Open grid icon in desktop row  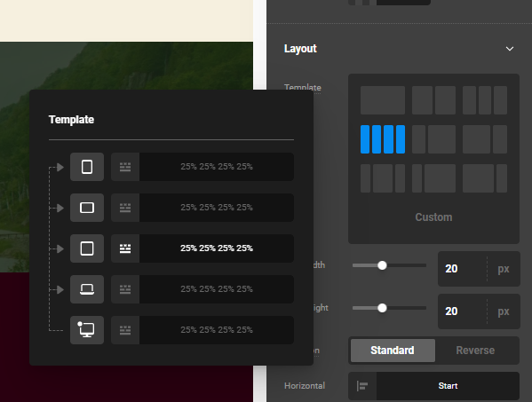125,330
